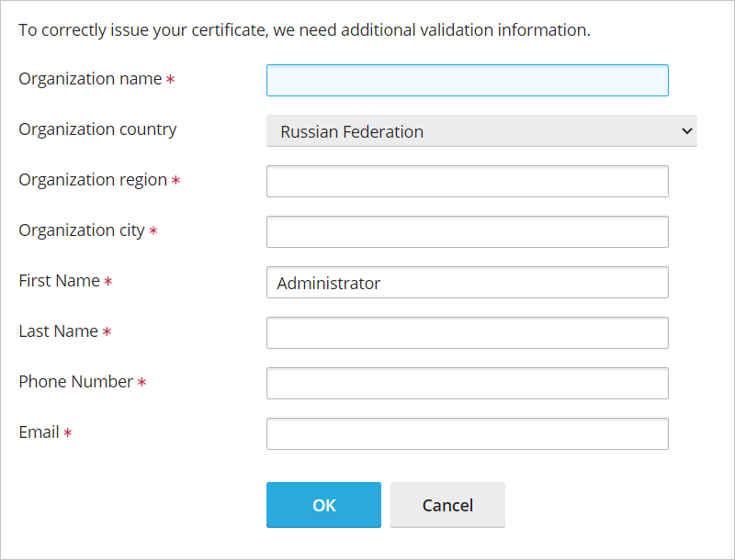Click the "Last Name" label

pyautogui.click(x=58, y=331)
